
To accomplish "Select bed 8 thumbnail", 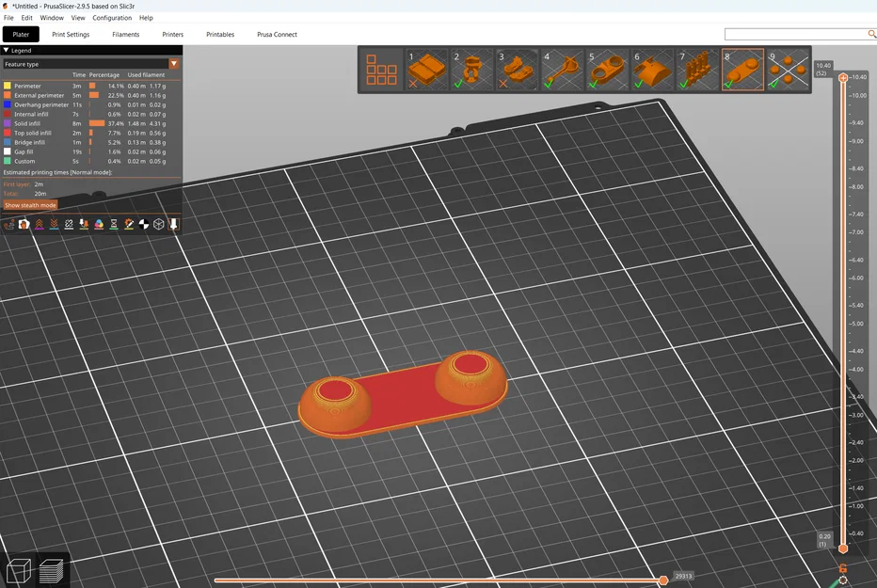I will pyautogui.click(x=742, y=70).
